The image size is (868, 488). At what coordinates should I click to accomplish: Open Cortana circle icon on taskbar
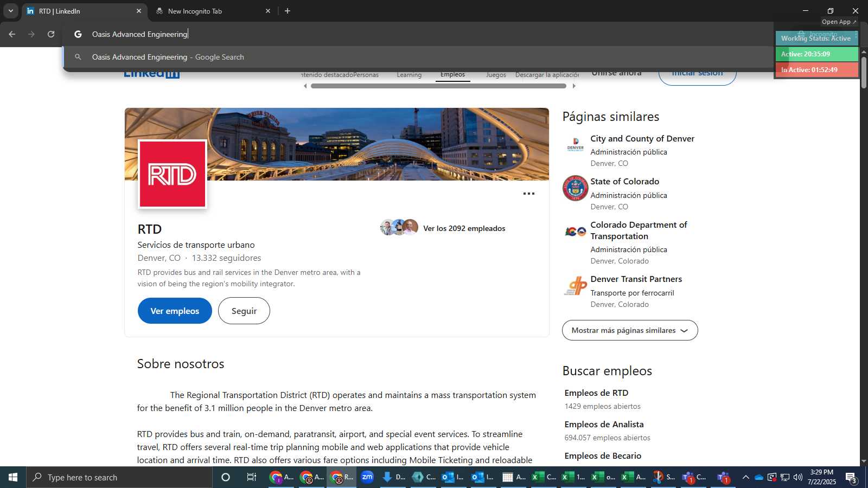pyautogui.click(x=226, y=477)
